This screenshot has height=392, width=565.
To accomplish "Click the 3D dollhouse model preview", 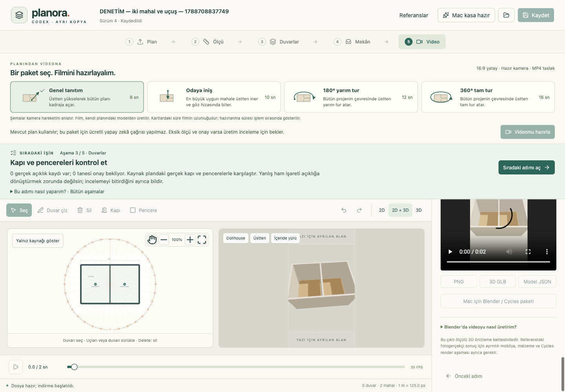I will [321, 285].
